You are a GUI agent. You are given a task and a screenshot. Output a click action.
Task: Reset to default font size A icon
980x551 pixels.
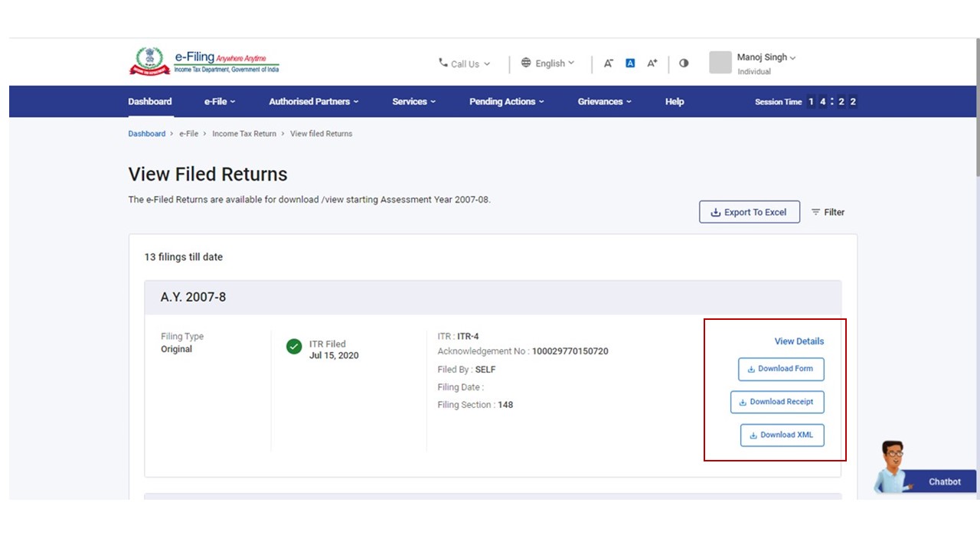[x=630, y=64]
